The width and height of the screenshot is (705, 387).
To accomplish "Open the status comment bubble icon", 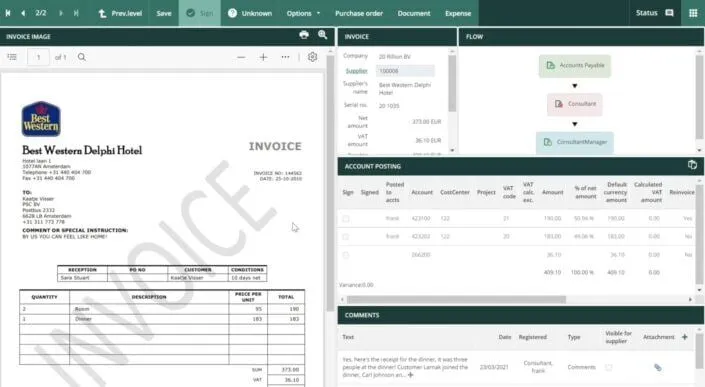I will tap(669, 13).
